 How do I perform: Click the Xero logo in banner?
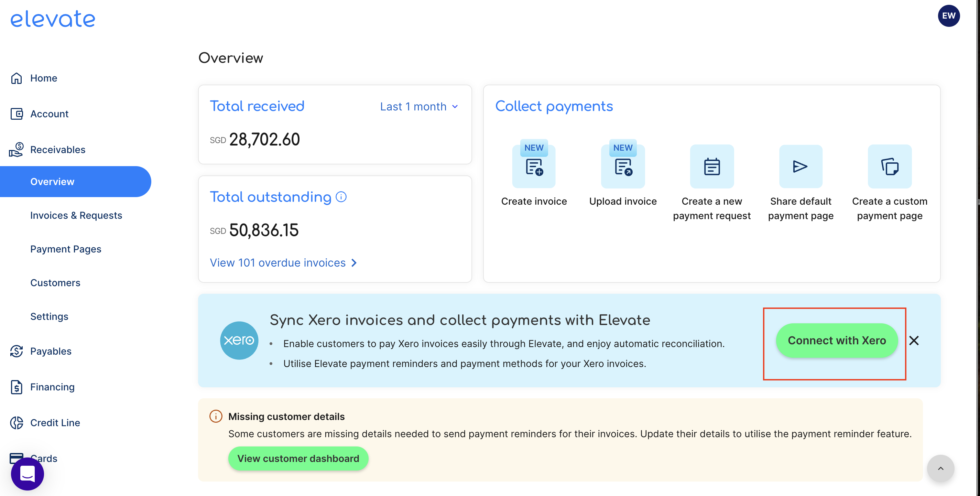[x=239, y=340]
